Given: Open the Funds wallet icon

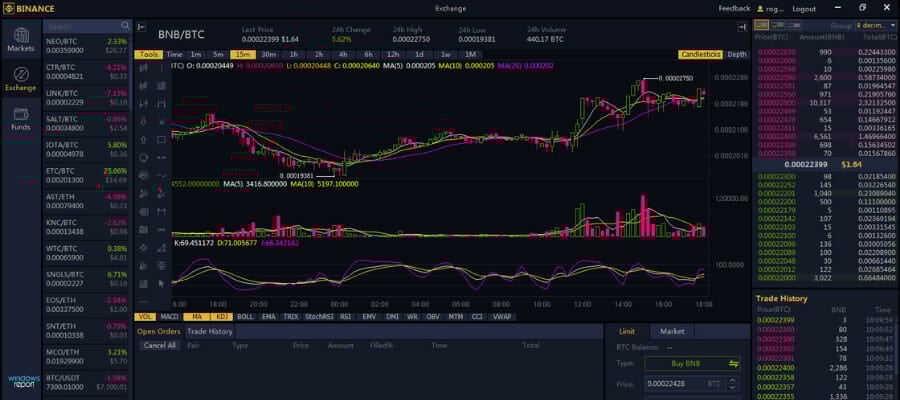Looking at the screenshot, I should [x=21, y=114].
